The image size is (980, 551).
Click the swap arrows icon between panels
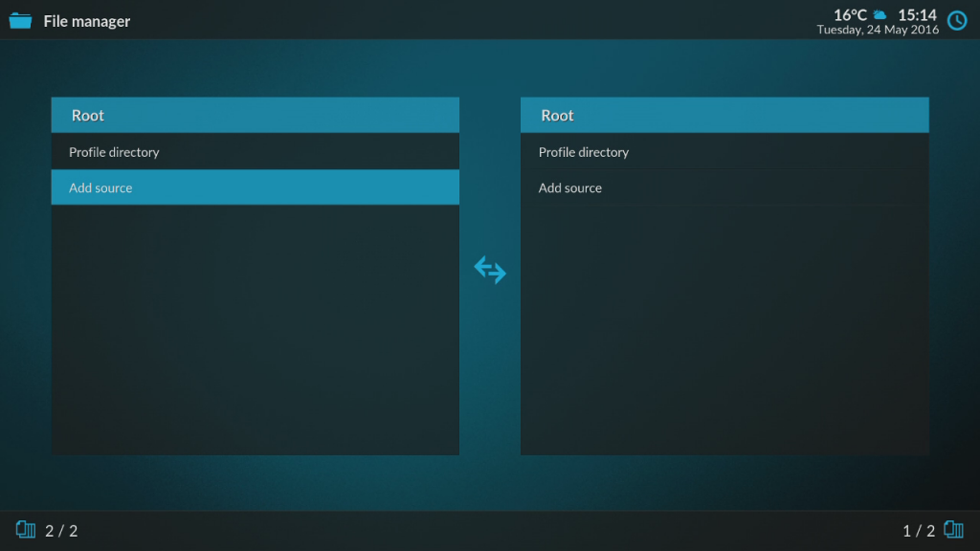tap(490, 270)
